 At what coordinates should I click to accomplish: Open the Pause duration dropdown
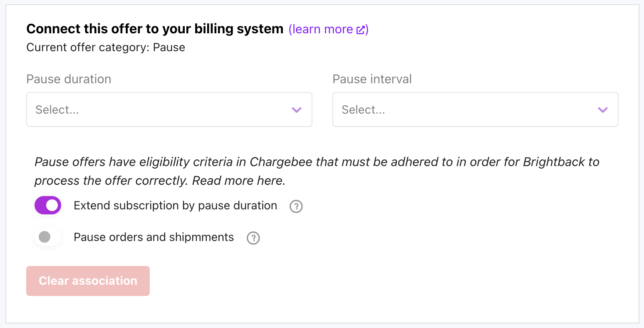169,109
